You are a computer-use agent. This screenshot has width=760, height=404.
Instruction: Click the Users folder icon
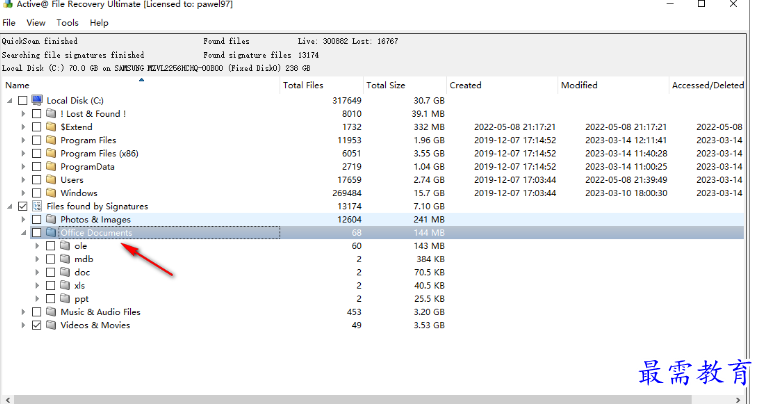[x=51, y=180]
